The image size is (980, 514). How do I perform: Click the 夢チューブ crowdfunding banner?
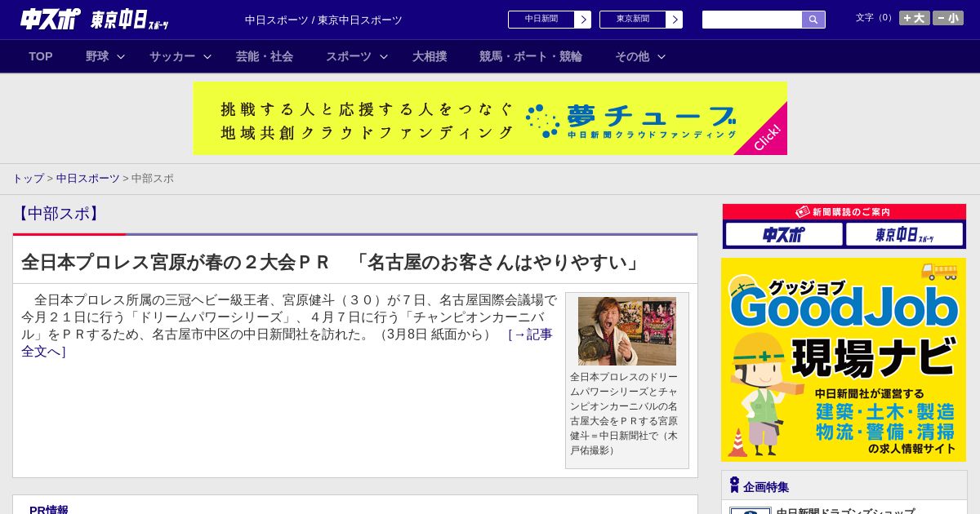490,118
